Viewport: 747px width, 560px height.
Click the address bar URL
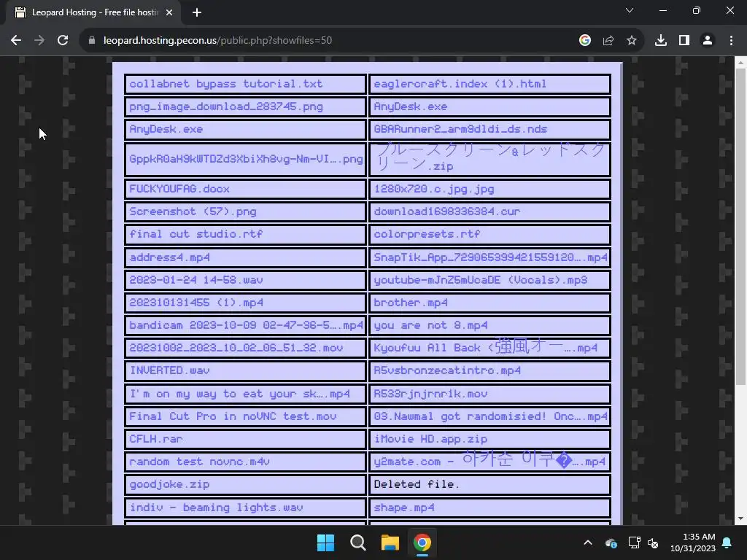coord(217,41)
